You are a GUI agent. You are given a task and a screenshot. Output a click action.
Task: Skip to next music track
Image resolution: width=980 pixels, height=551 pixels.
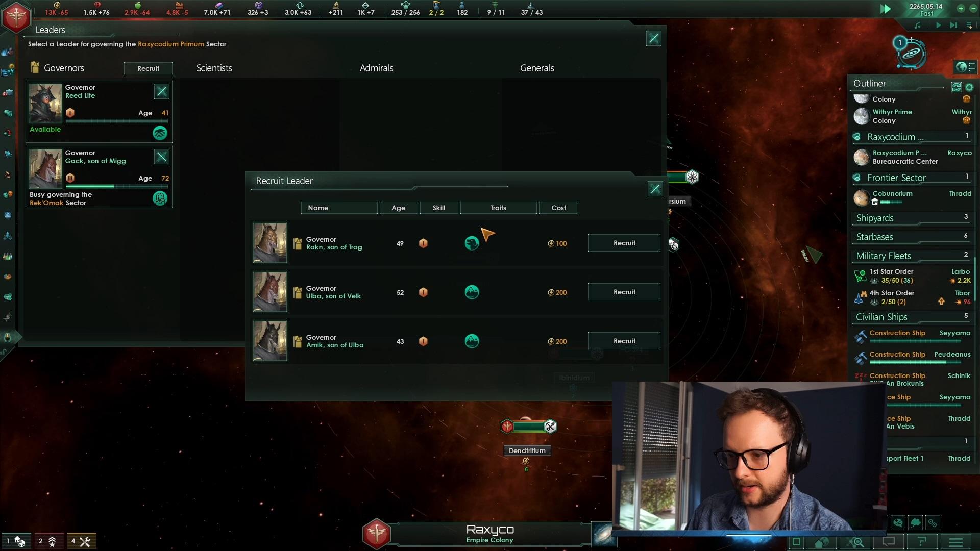click(953, 25)
